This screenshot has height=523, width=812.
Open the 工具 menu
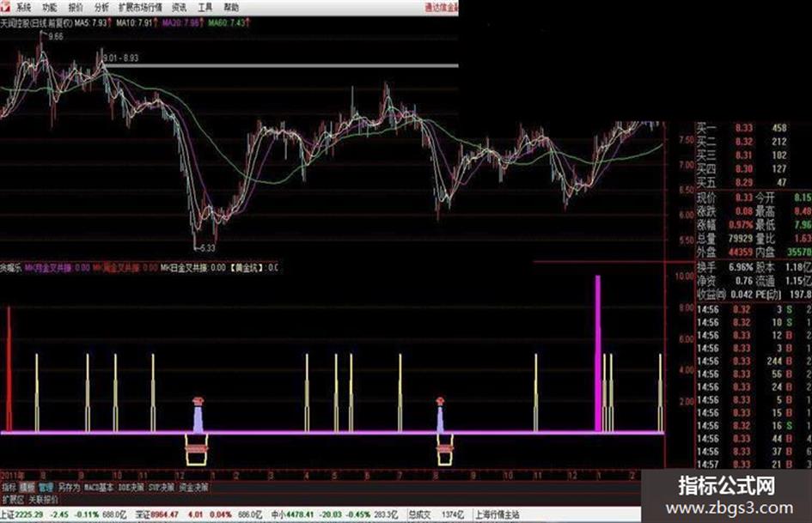pyautogui.click(x=205, y=7)
